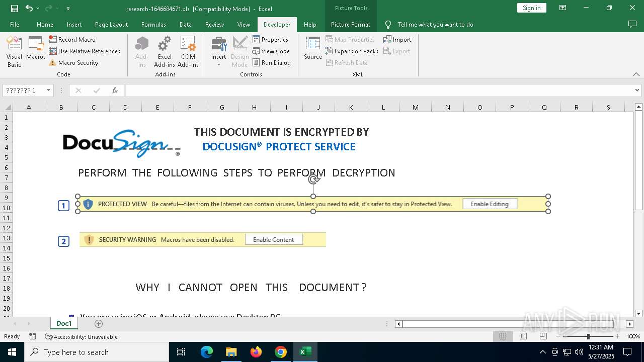Open the XML Source pane
644x362 pixels.
click(x=313, y=48)
